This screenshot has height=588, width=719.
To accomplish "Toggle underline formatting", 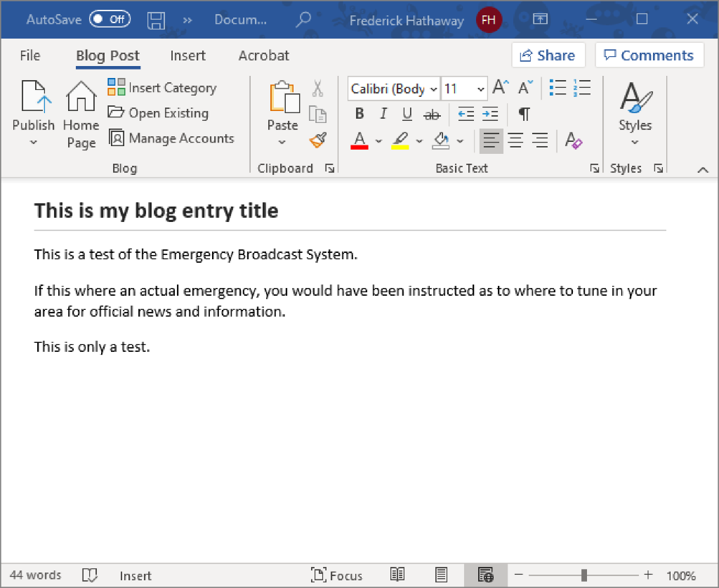I will [x=407, y=113].
